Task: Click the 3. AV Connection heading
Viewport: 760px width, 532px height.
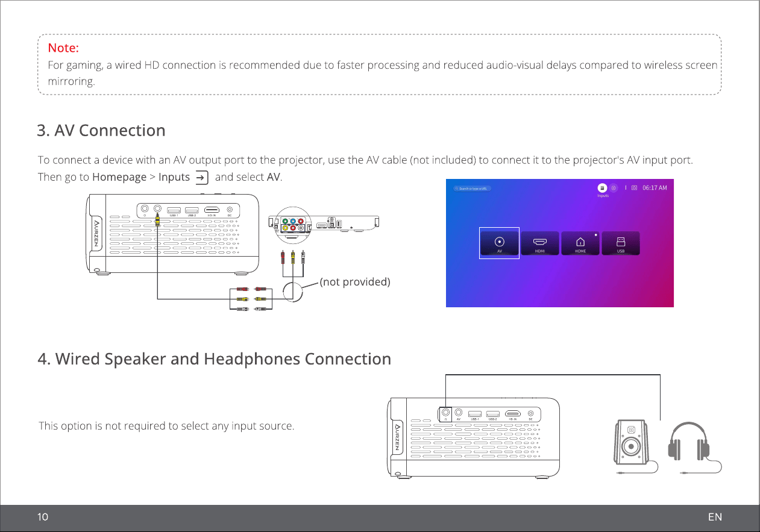Action: (x=101, y=130)
